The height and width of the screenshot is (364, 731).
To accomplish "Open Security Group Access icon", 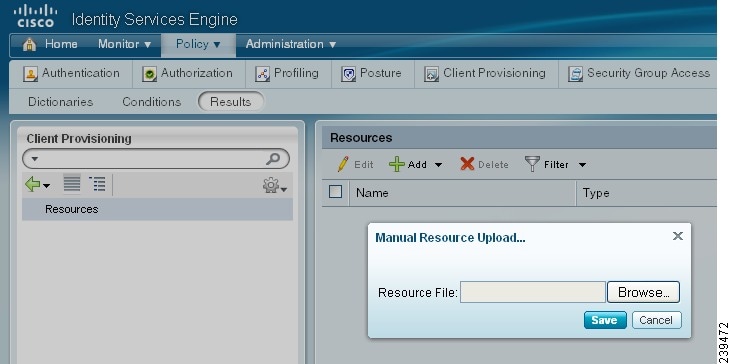I will [575, 75].
